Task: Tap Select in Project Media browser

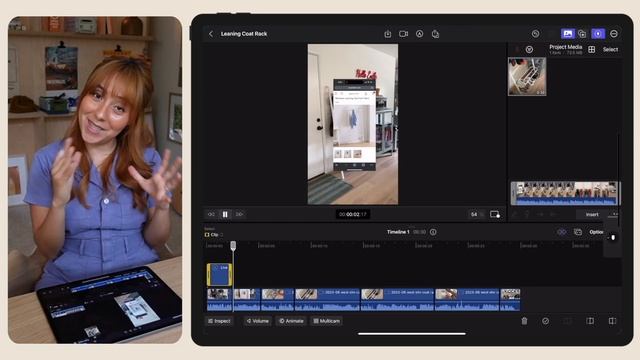Action: 610,49
